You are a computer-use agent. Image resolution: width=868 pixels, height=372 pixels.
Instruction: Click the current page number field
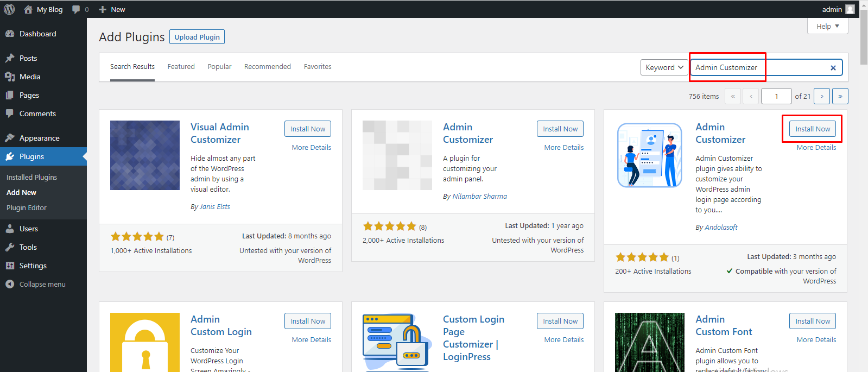click(776, 96)
